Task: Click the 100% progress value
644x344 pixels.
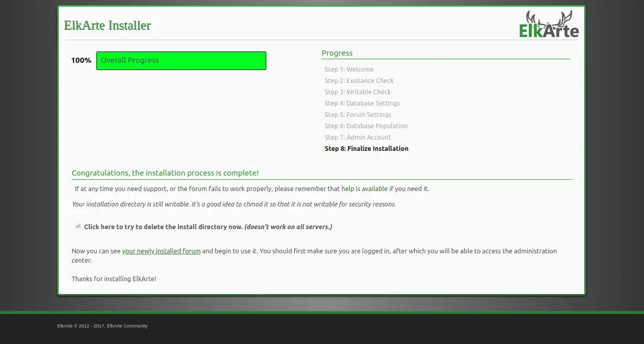Action: pyautogui.click(x=81, y=61)
